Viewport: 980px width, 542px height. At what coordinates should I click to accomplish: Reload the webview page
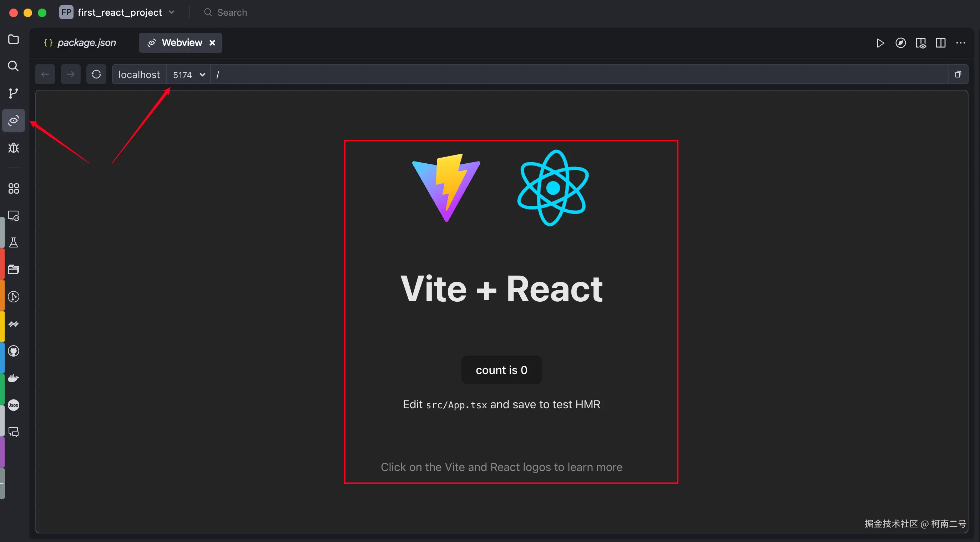click(x=96, y=75)
